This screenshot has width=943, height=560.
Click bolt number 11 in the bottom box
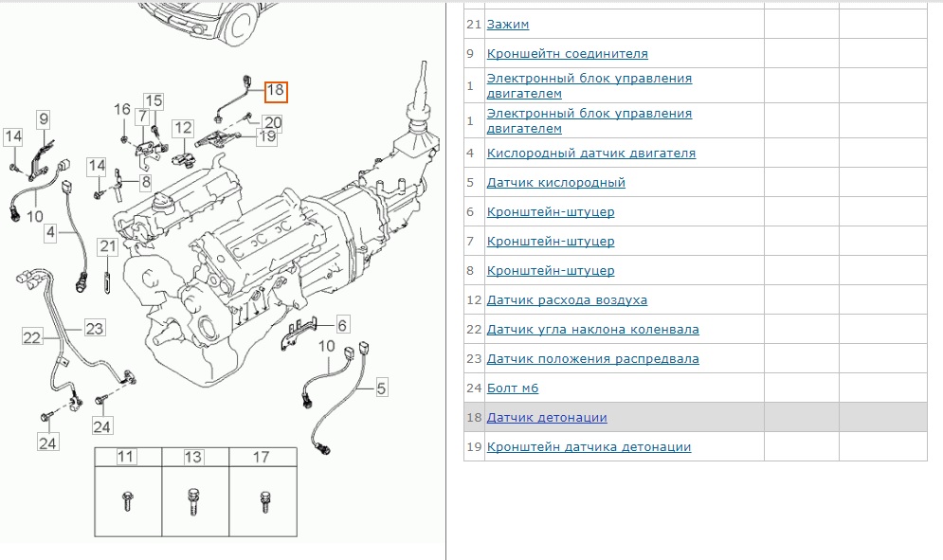click(126, 457)
